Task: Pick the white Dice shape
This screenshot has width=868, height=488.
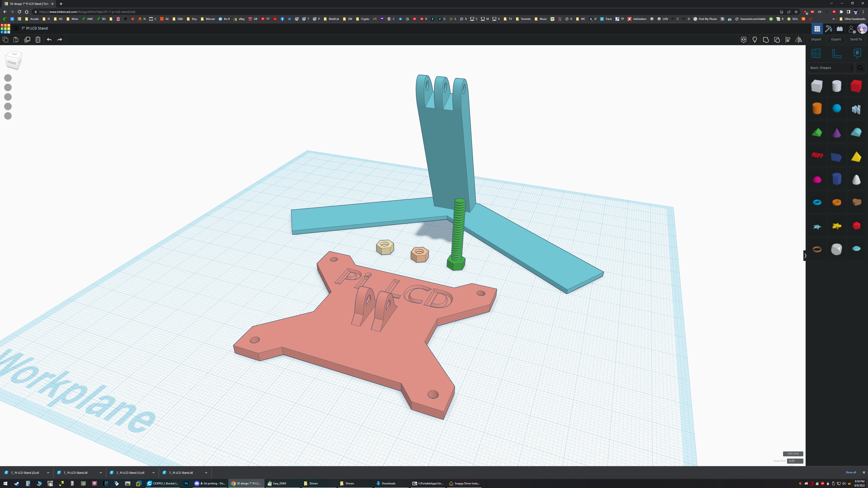Action: coord(837,249)
